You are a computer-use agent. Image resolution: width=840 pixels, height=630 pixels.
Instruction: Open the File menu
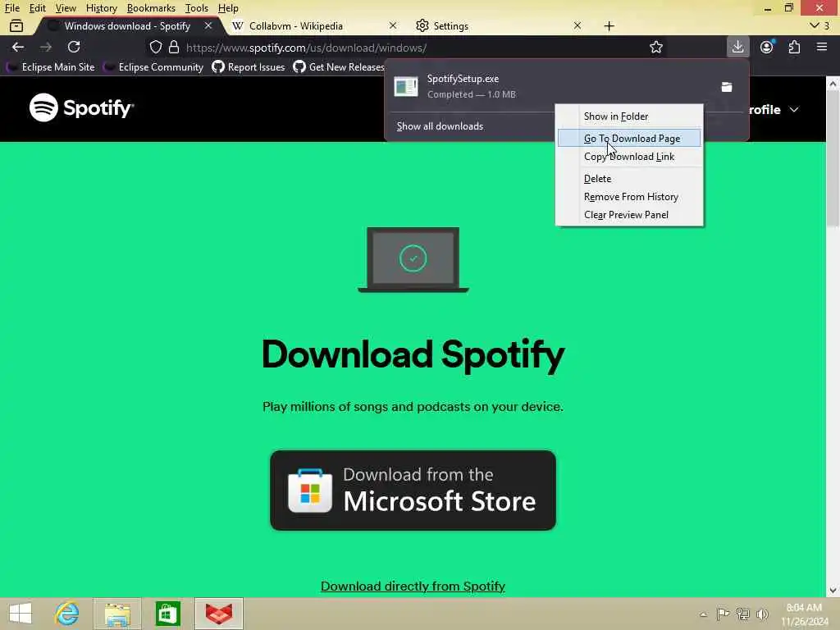11,8
